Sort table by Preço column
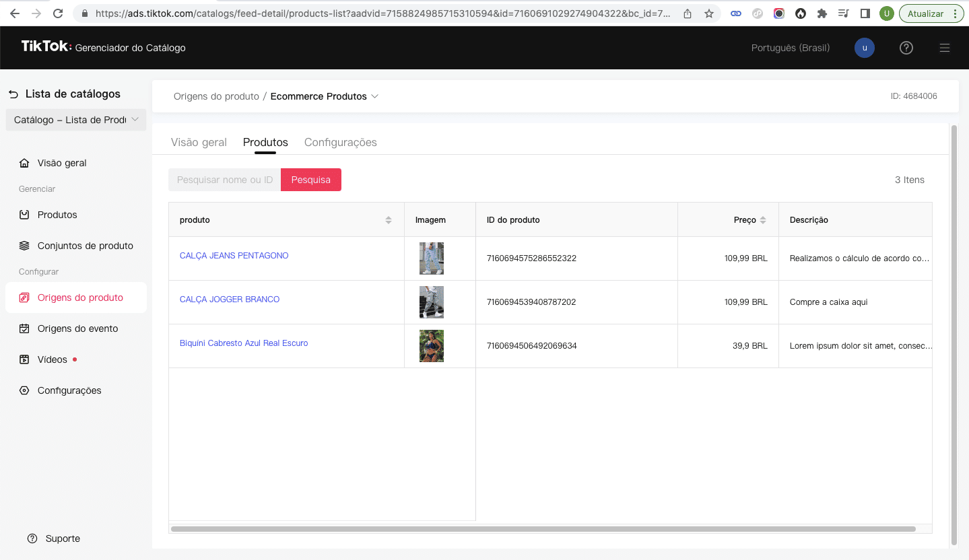The height and width of the screenshot is (560, 969). pyautogui.click(x=763, y=220)
